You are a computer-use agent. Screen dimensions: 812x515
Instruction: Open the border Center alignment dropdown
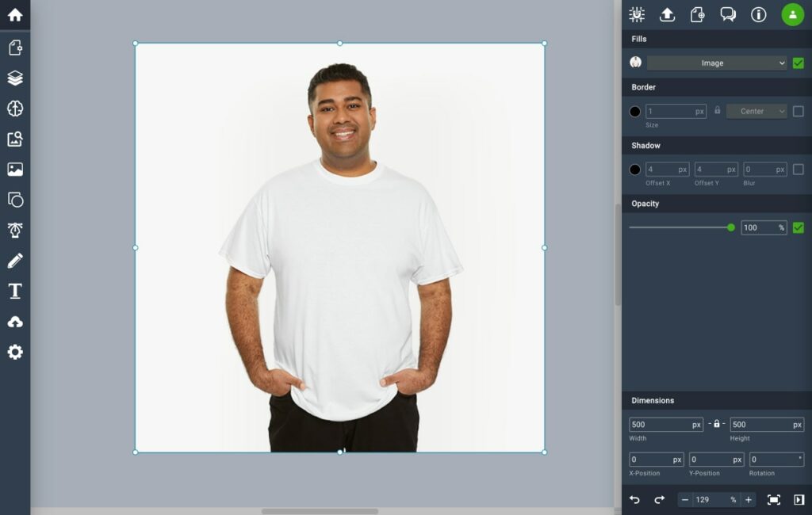tap(756, 111)
